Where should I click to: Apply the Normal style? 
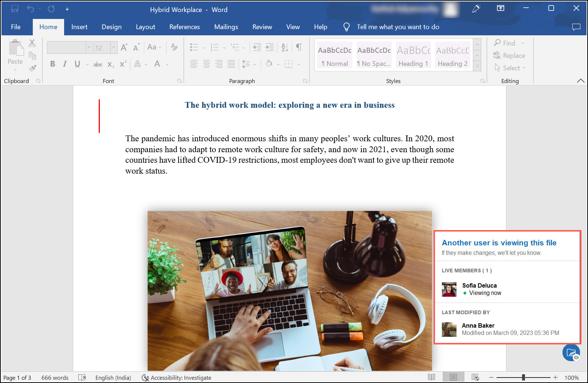click(335, 55)
